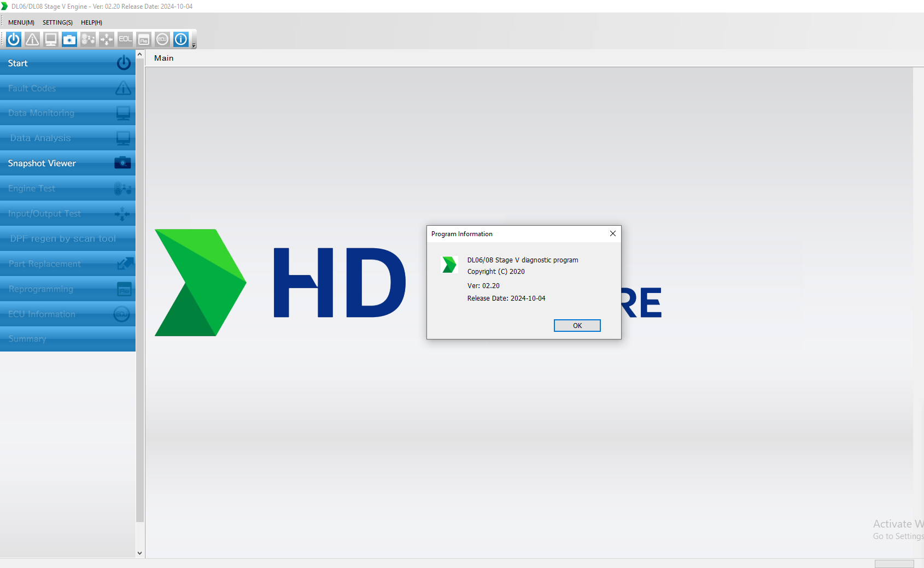
Task: Click the 'Ver: 02.20' text in dialog
Action: pos(483,286)
